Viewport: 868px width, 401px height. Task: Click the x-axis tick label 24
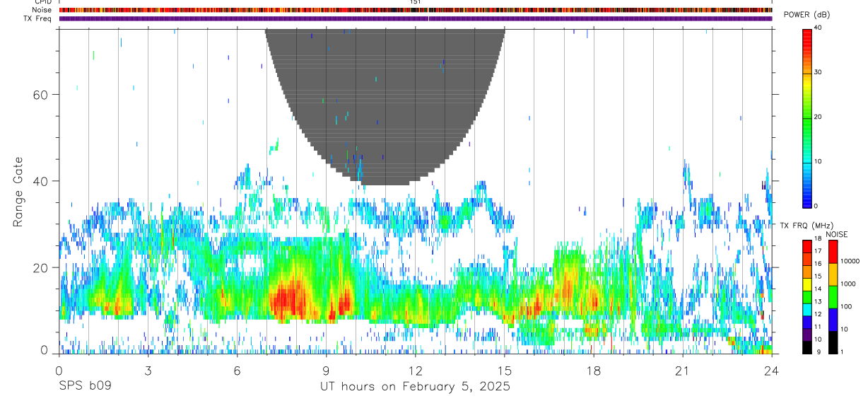[771, 371]
